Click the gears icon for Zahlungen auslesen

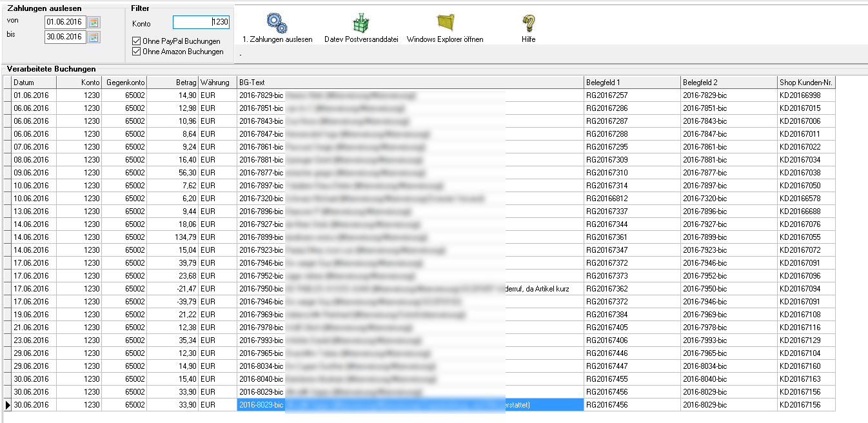[277, 23]
